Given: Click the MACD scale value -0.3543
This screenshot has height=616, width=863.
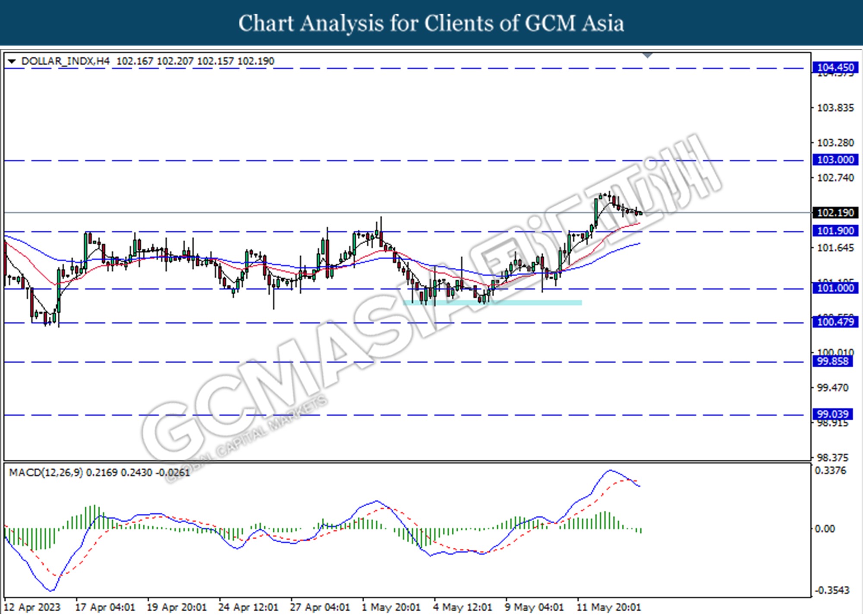Looking at the screenshot, I should tap(832, 590).
